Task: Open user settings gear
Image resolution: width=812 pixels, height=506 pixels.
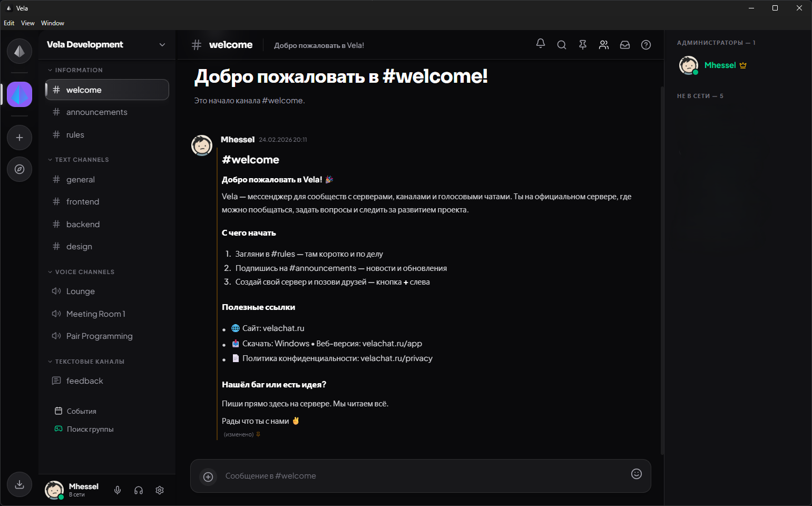Action: [x=160, y=490]
